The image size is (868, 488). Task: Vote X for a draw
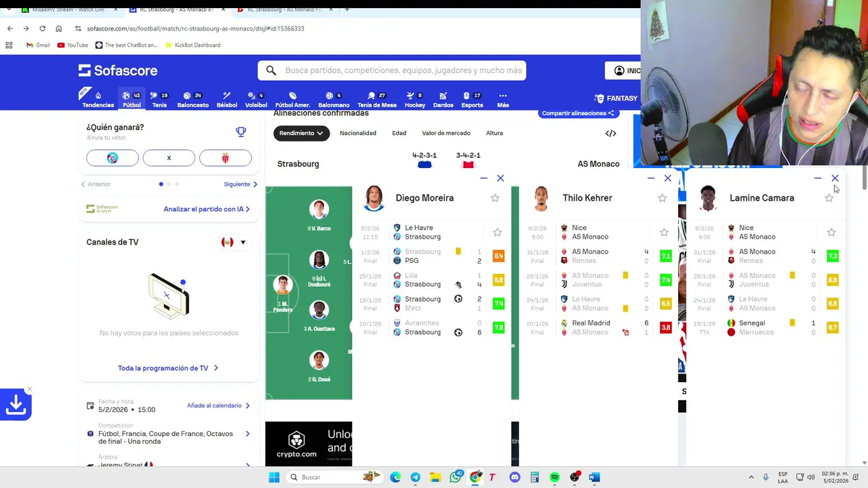[169, 158]
